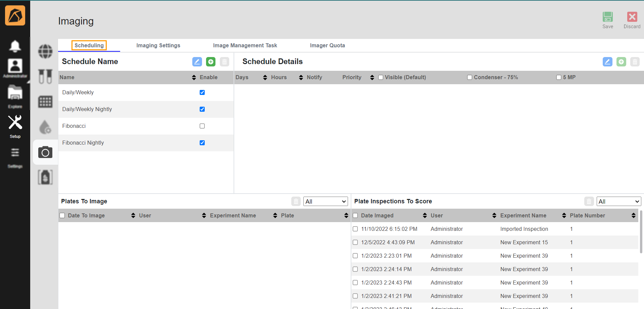Open the Imager Quota tab
Screen dimensions: 644x309
(327, 45)
